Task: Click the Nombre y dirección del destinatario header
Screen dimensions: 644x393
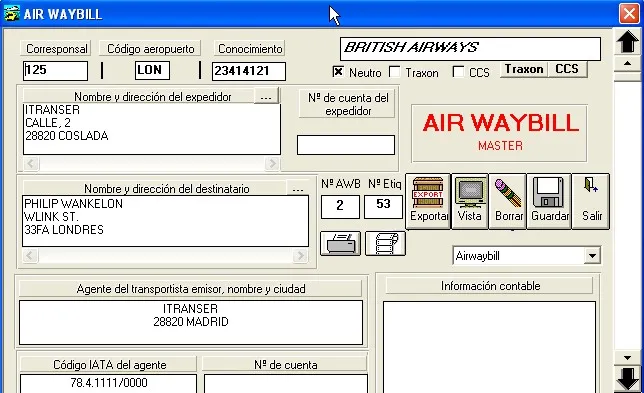Action: pyautogui.click(x=154, y=188)
